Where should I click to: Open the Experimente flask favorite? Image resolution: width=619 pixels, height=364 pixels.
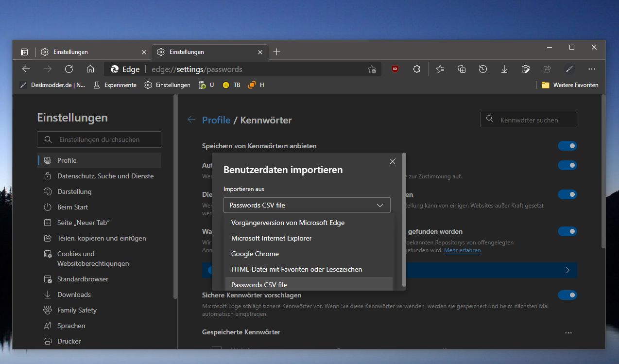coord(115,85)
